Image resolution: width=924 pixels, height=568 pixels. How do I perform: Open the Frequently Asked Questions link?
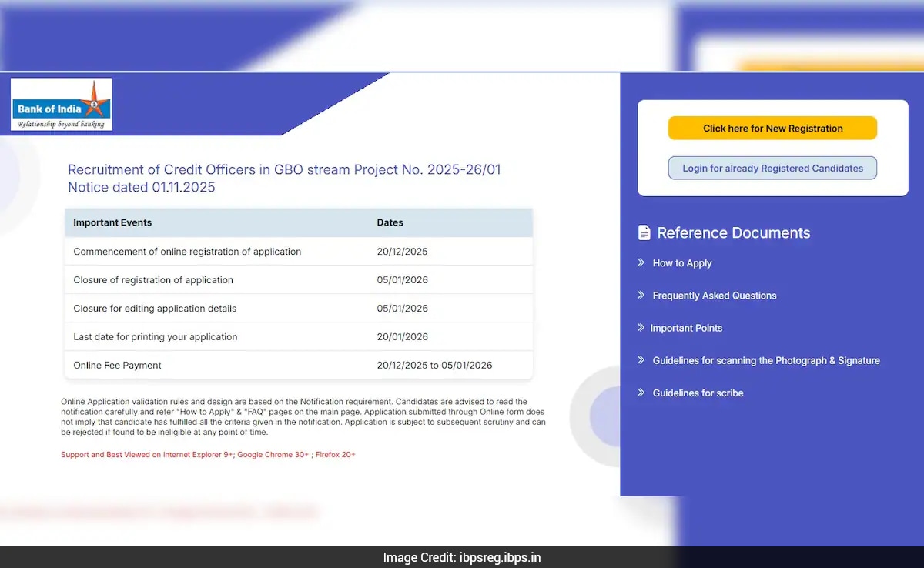(714, 296)
